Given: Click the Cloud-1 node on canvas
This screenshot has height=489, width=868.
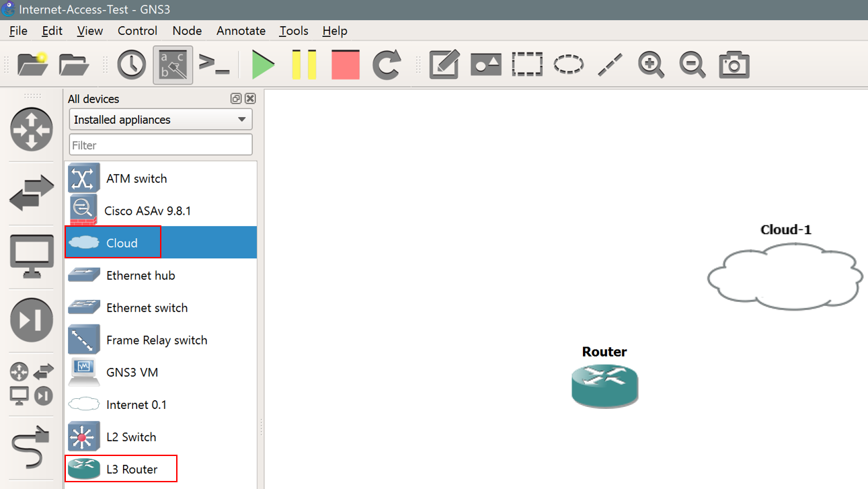Looking at the screenshot, I should (x=785, y=276).
